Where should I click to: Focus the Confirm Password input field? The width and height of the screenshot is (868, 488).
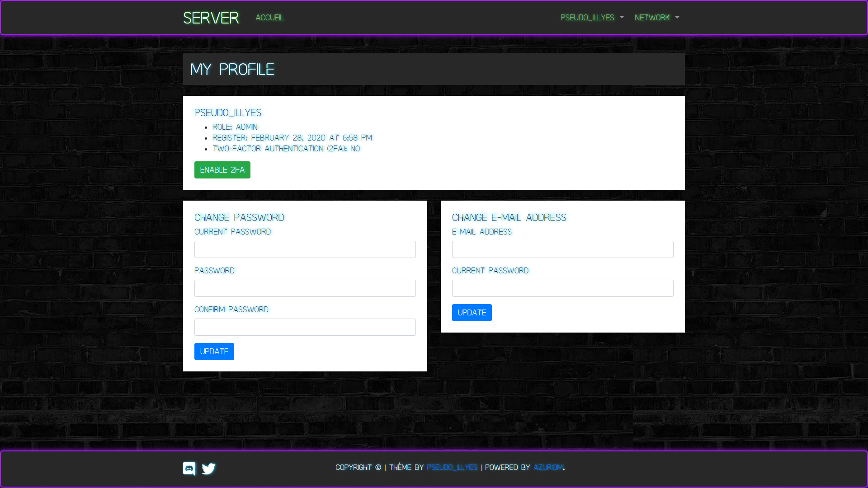point(305,327)
